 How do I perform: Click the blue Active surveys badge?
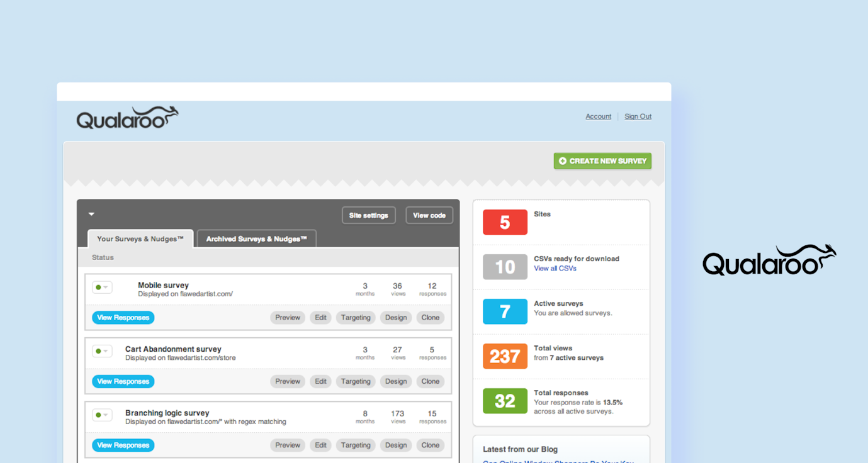tap(505, 311)
